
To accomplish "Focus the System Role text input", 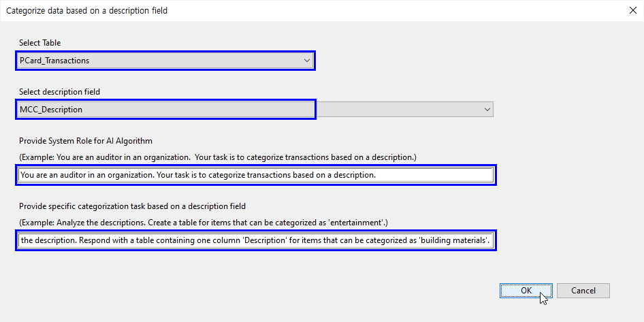I will [255, 175].
